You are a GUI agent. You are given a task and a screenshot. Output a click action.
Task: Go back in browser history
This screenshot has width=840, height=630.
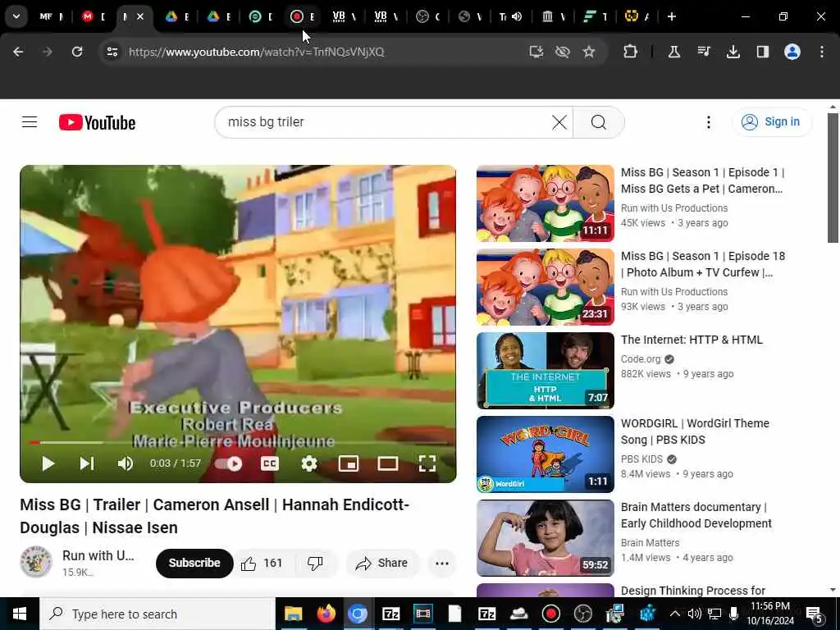point(18,52)
